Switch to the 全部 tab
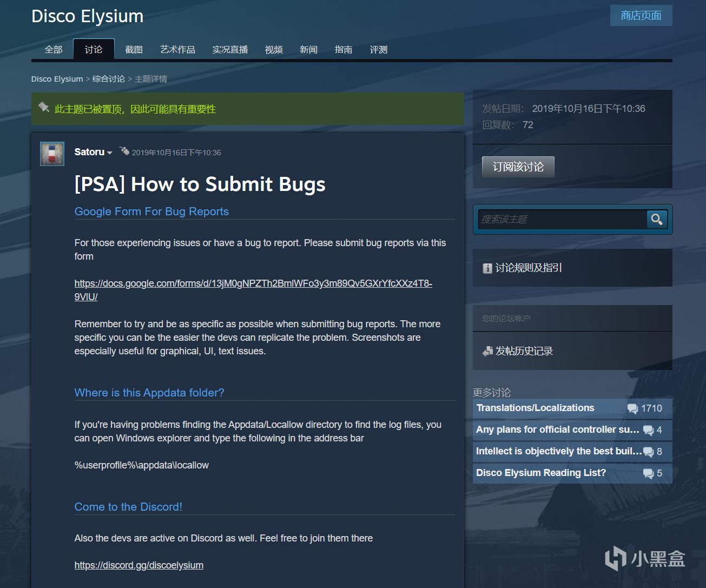 54,49
